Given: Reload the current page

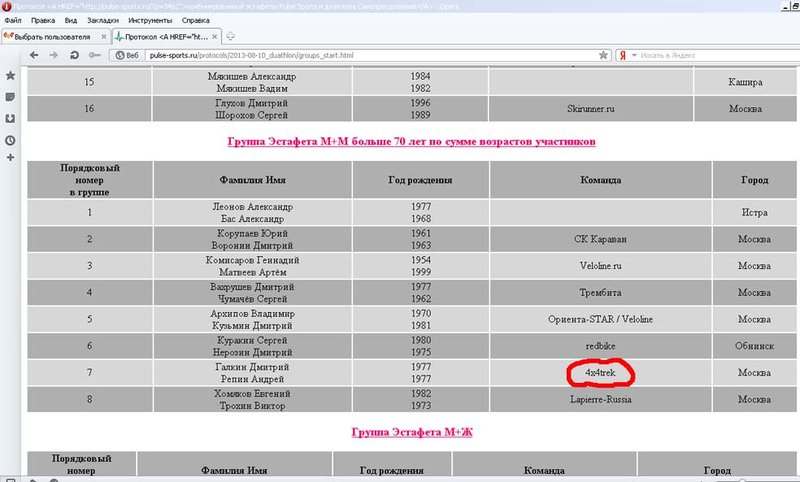Looking at the screenshot, I should [75, 54].
